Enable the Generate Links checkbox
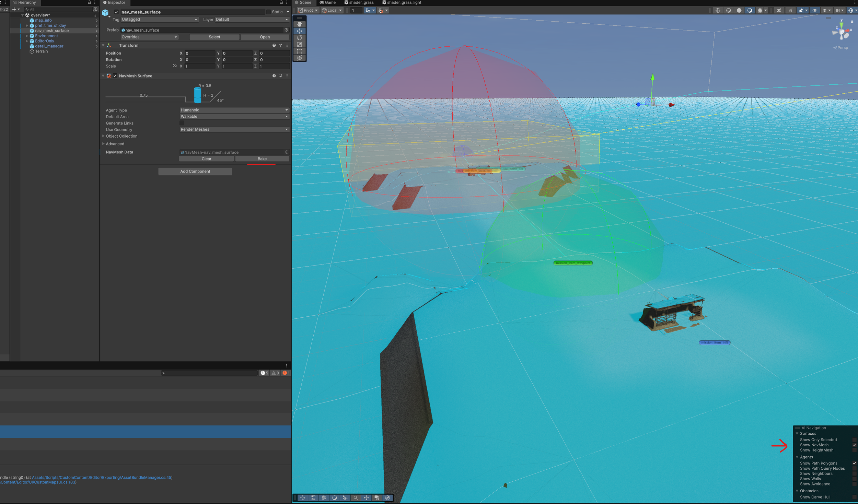The width and height of the screenshot is (858, 504). (182, 123)
